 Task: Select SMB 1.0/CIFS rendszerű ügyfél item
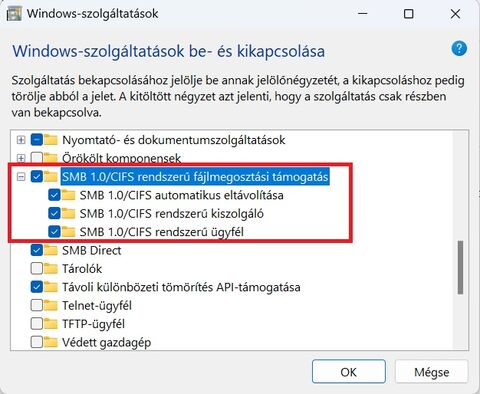coord(162,232)
